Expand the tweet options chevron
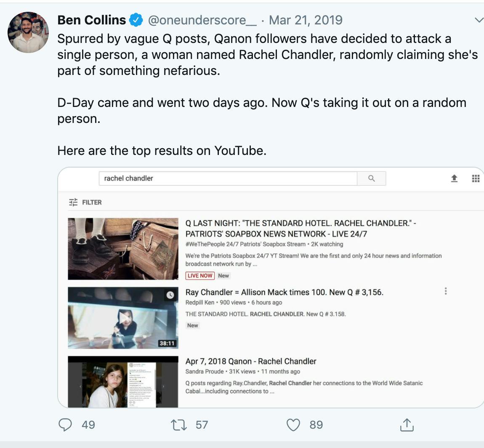The image size is (484, 448). point(479,20)
